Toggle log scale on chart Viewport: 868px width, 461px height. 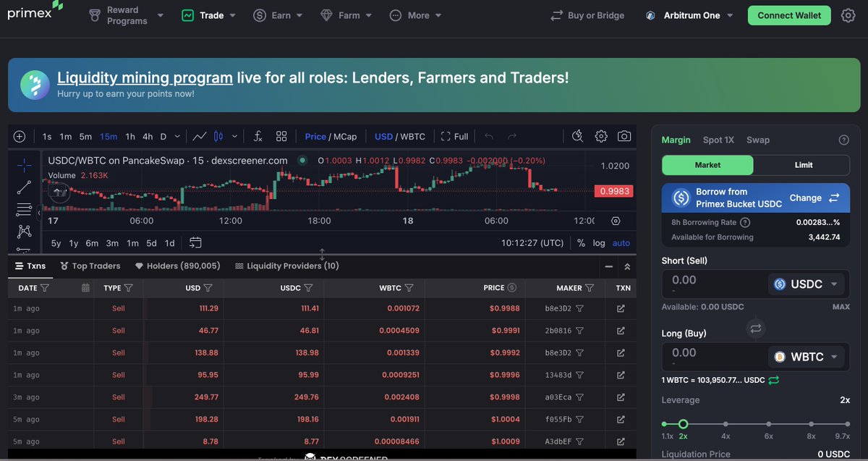click(599, 243)
